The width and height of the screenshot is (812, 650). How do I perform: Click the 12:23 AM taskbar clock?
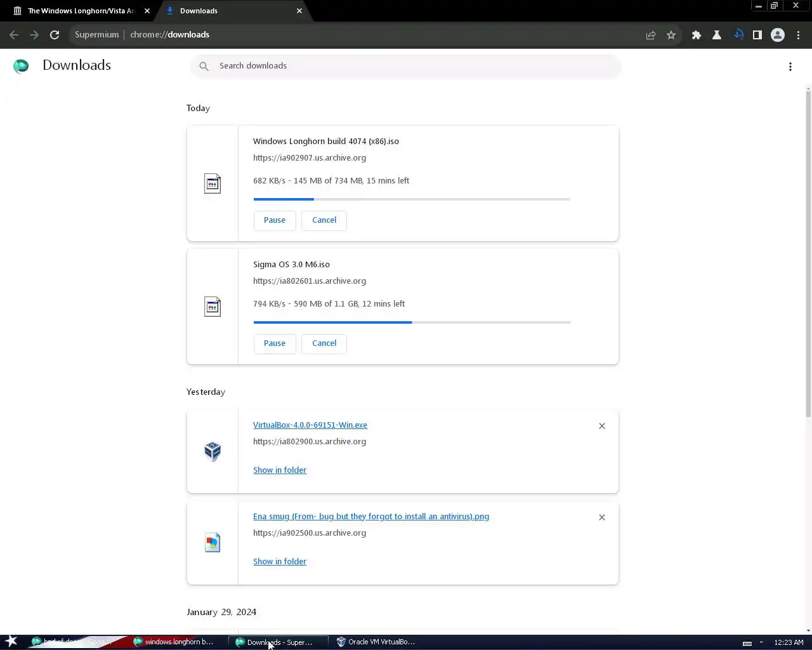click(x=789, y=642)
